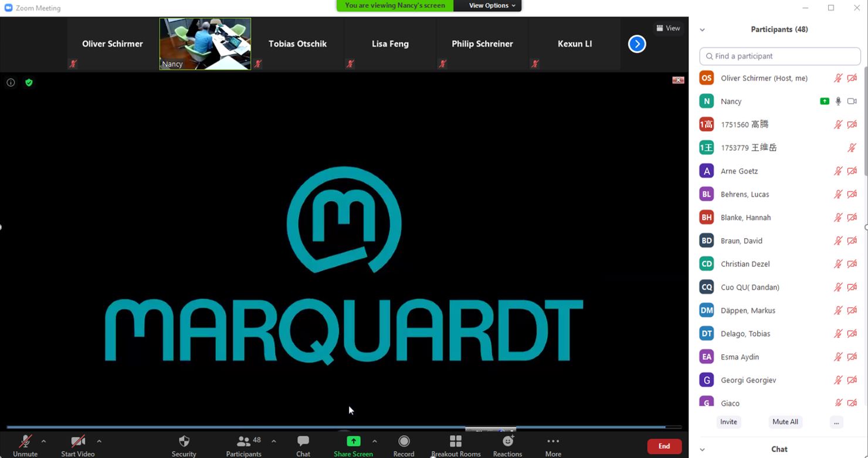
Task: Click the EA avatar for Esma Aydin
Action: click(707, 357)
